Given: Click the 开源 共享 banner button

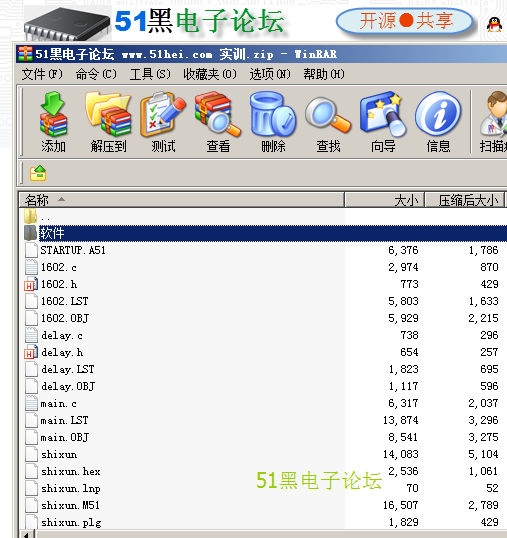Looking at the screenshot, I should click(405, 21).
